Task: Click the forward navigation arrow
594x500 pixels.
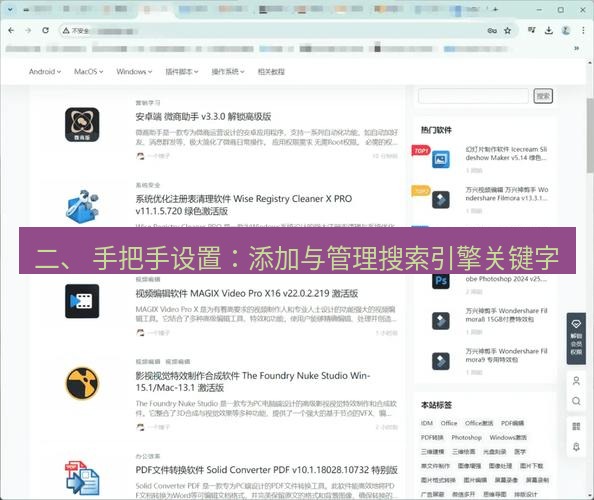Action: [x=28, y=30]
